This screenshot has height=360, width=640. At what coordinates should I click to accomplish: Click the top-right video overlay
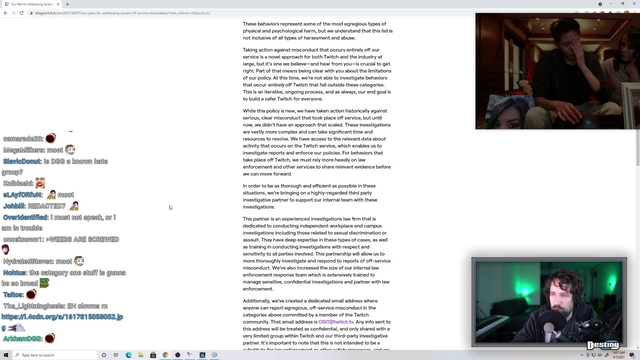[557, 71]
